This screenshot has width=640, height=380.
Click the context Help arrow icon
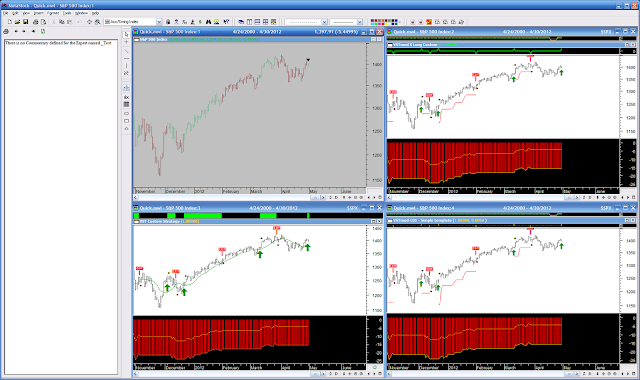[226, 22]
